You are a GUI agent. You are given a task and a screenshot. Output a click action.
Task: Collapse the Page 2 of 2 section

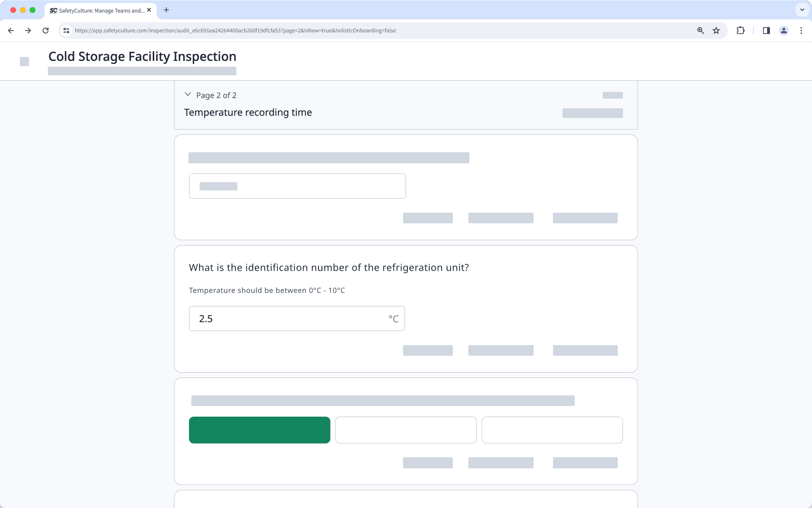tap(188, 94)
